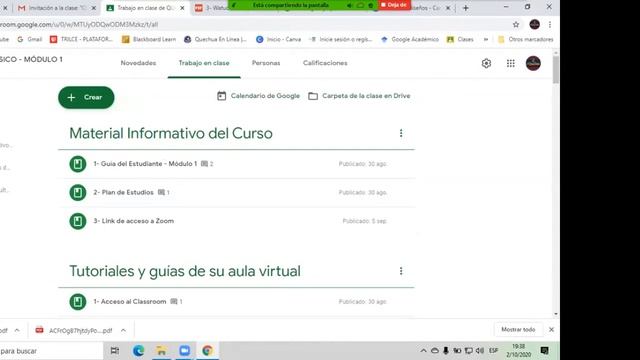
Task: Expand the ACfrOg87 pdf download menu
Action: 123,330
